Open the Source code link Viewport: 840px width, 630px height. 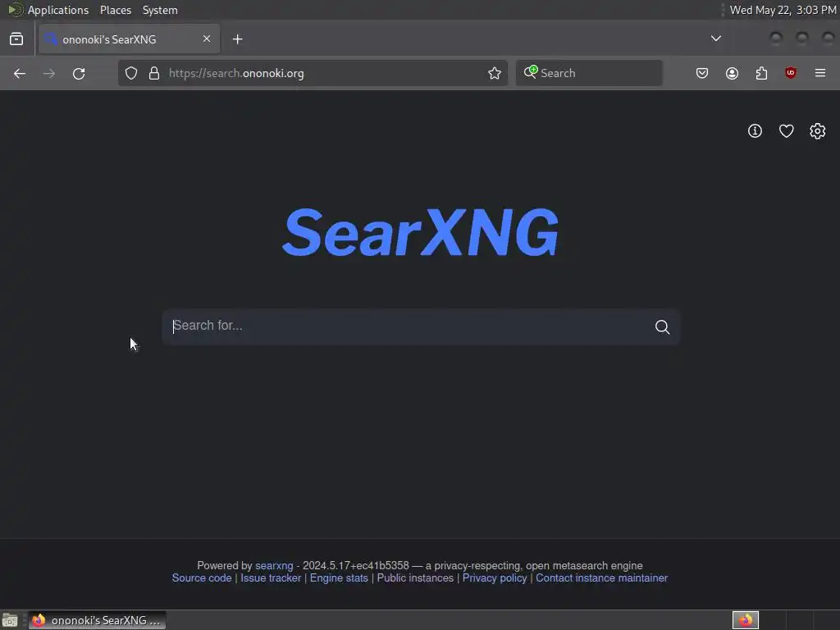202,578
